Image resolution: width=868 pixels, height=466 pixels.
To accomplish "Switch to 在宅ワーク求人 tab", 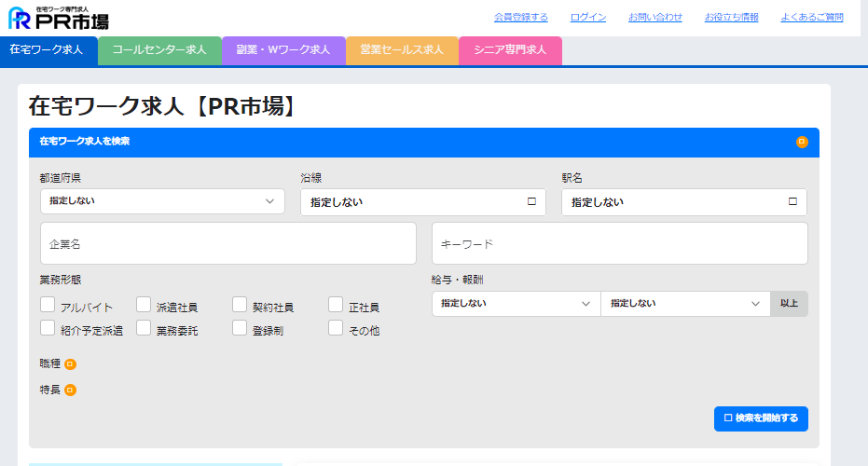I will 48,50.
